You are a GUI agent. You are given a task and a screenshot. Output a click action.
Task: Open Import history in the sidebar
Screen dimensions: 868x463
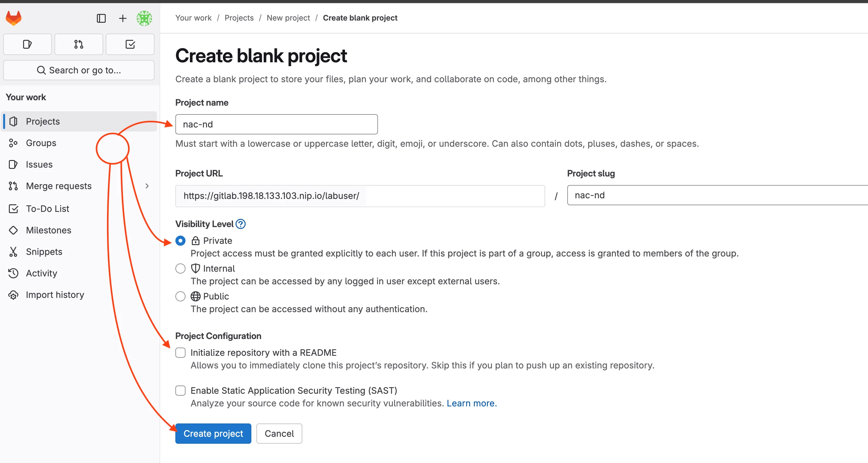click(55, 295)
